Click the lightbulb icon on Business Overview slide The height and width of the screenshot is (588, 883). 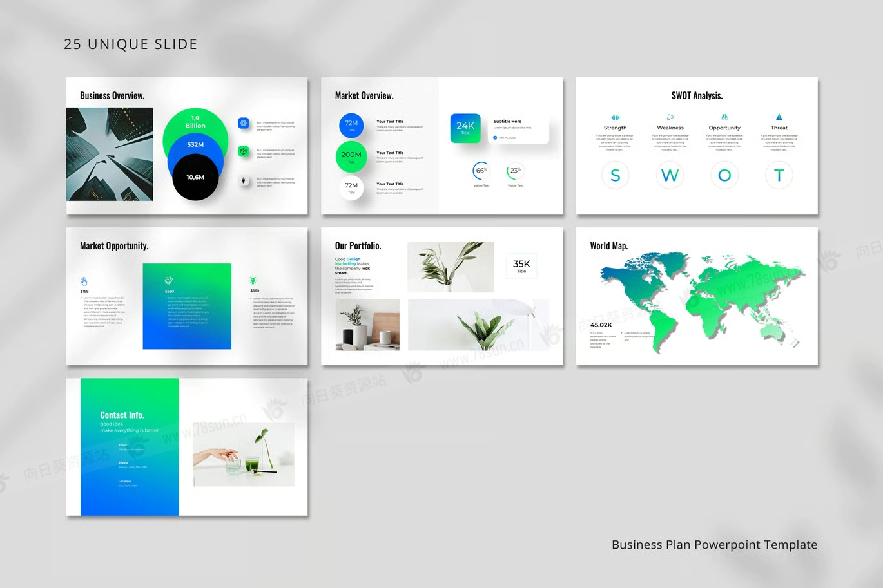click(x=244, y=180)
